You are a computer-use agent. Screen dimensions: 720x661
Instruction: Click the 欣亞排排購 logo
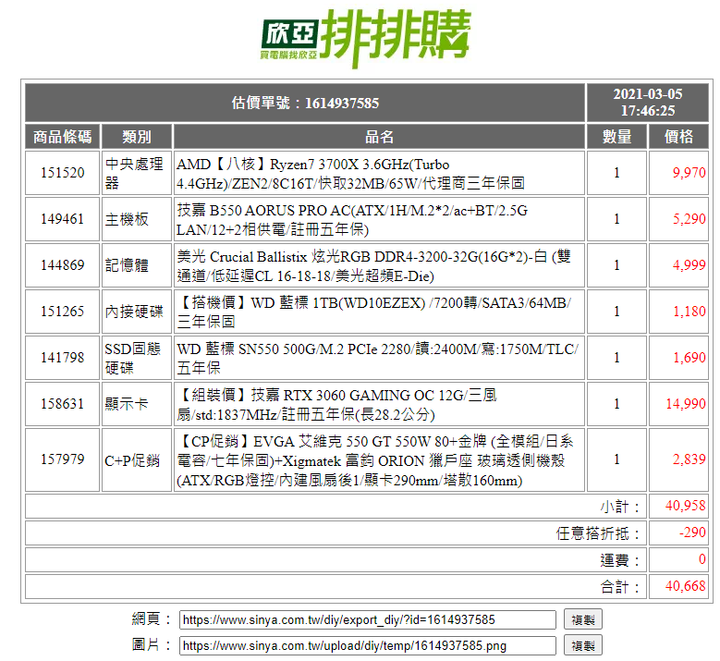(x=366, y=39)
